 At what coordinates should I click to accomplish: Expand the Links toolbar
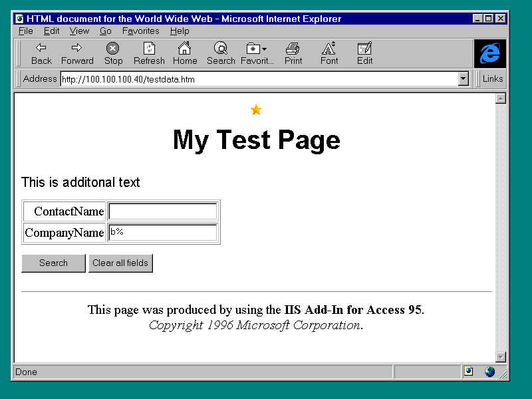(x=492, y=78)
